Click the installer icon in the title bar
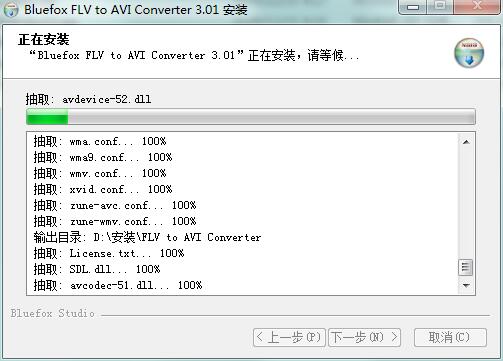503x361 pixels. pos(11,9)
